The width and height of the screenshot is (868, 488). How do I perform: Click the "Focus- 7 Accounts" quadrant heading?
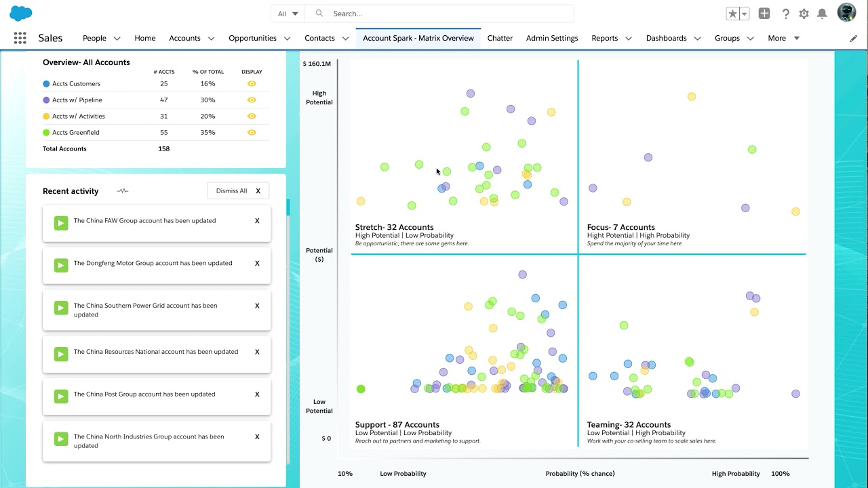621,228
